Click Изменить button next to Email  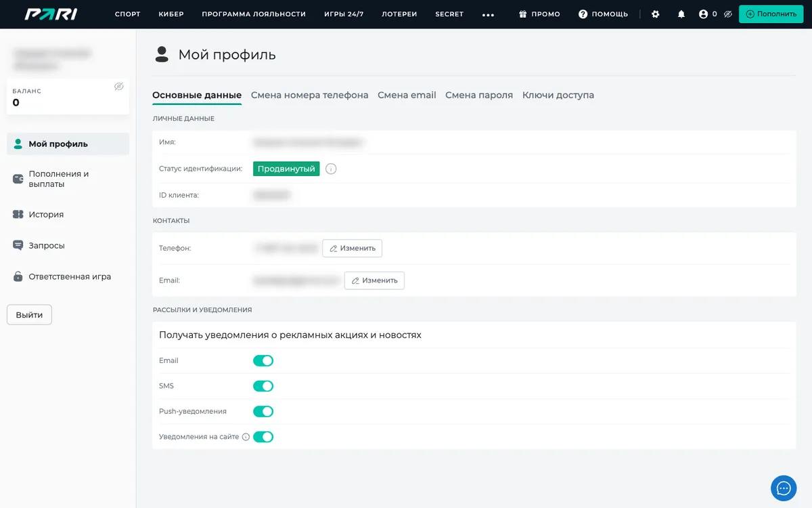click(374, 280)
